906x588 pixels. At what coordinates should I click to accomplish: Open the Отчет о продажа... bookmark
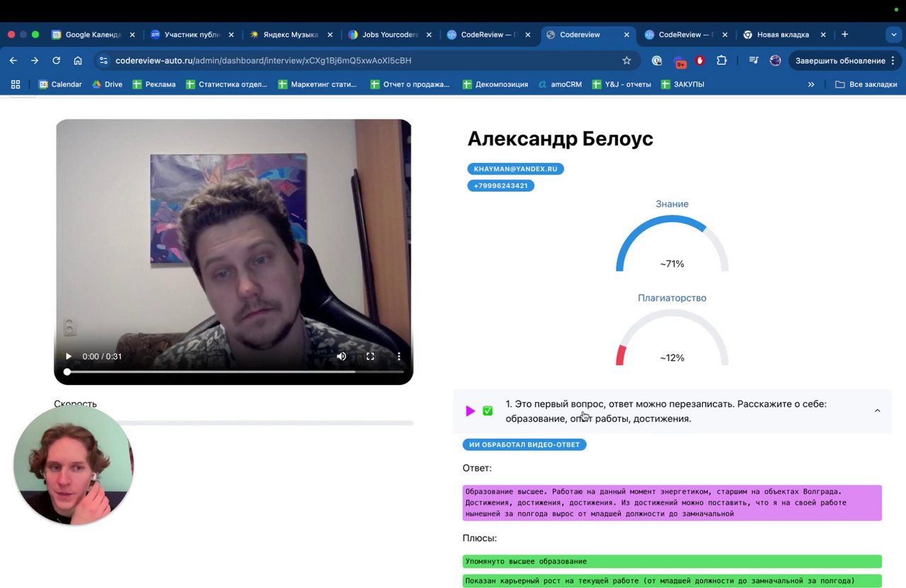click(x=410, y=84)
